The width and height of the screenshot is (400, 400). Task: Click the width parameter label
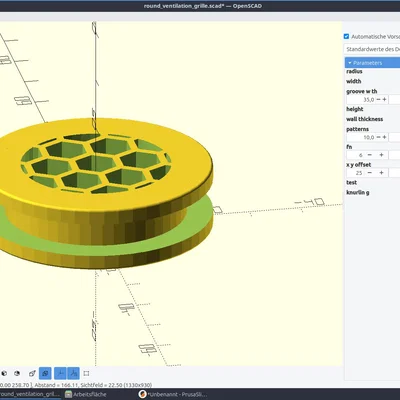click(353, 81)
